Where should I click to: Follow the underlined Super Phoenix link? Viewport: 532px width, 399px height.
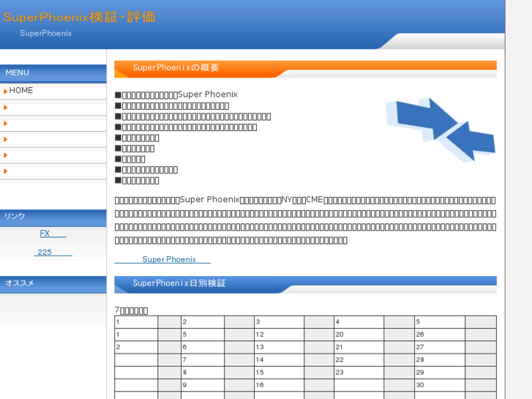pos(162,259)
